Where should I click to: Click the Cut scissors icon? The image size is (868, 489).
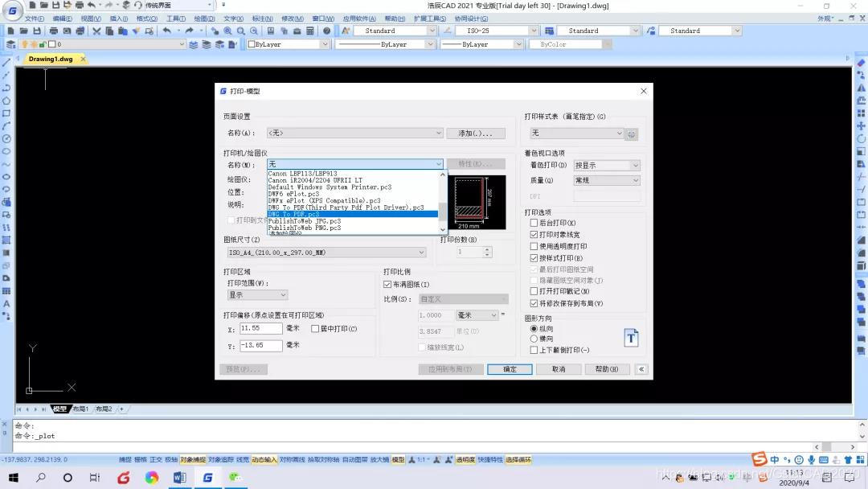point(96,31)
